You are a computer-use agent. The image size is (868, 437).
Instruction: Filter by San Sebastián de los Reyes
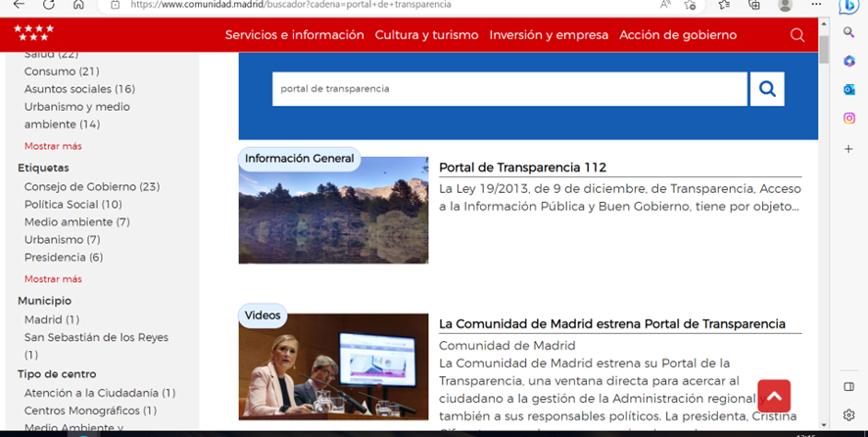96,346
